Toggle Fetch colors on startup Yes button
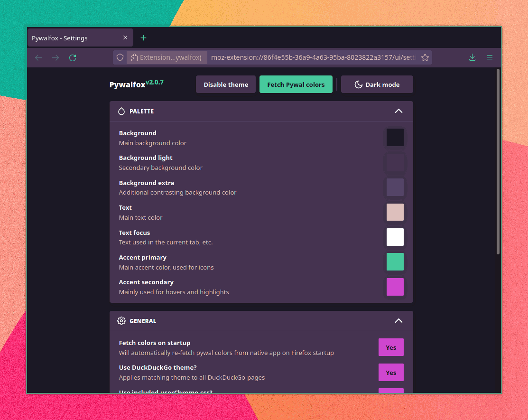This screenshot has height=420, width=528. (391, 347)
